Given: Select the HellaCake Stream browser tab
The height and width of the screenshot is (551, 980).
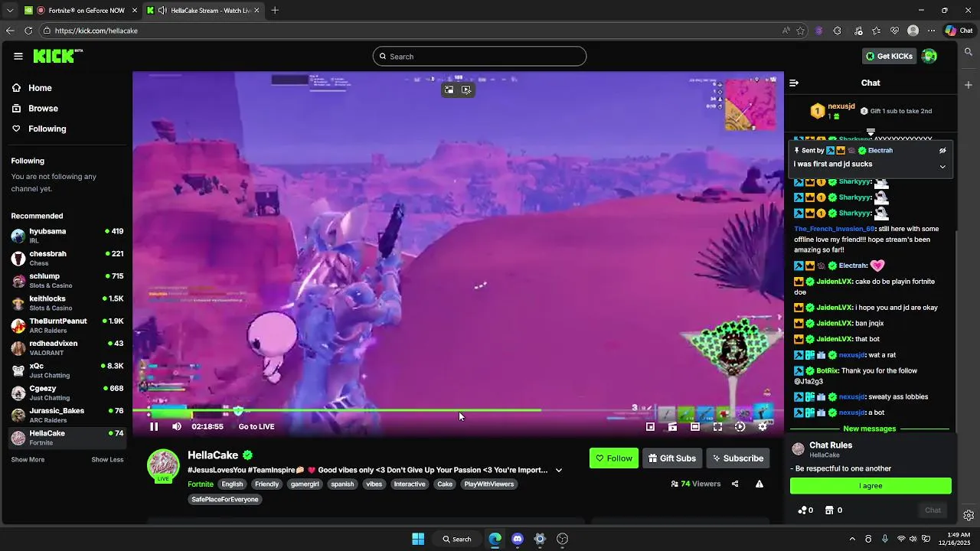Looking at the screenshot, I should [203, 11].
